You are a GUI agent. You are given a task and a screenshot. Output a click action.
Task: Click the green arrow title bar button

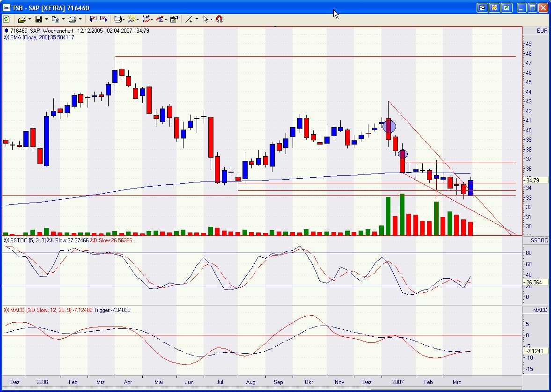(506, 8)
